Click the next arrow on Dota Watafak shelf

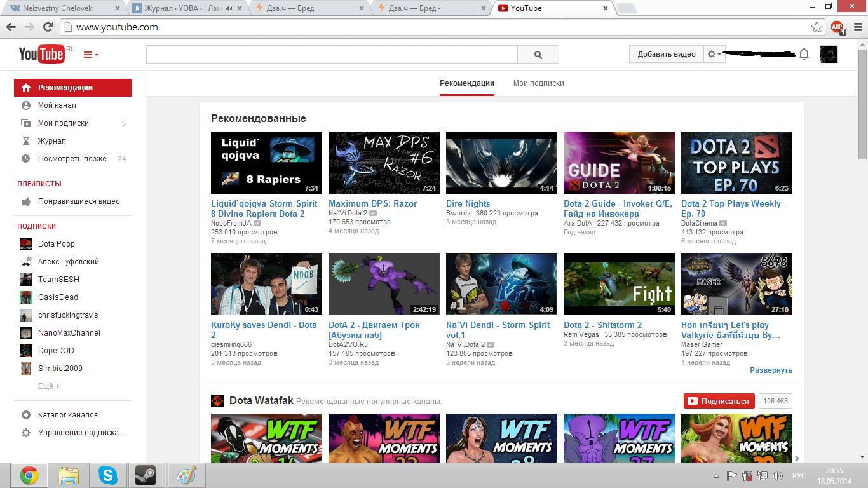pos(797,458)
